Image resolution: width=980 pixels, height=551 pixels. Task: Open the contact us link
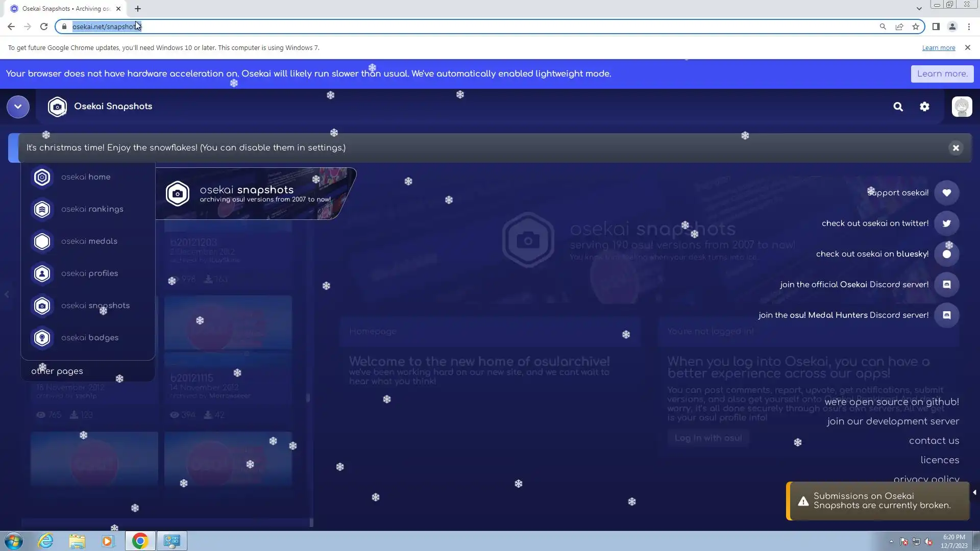934,441
